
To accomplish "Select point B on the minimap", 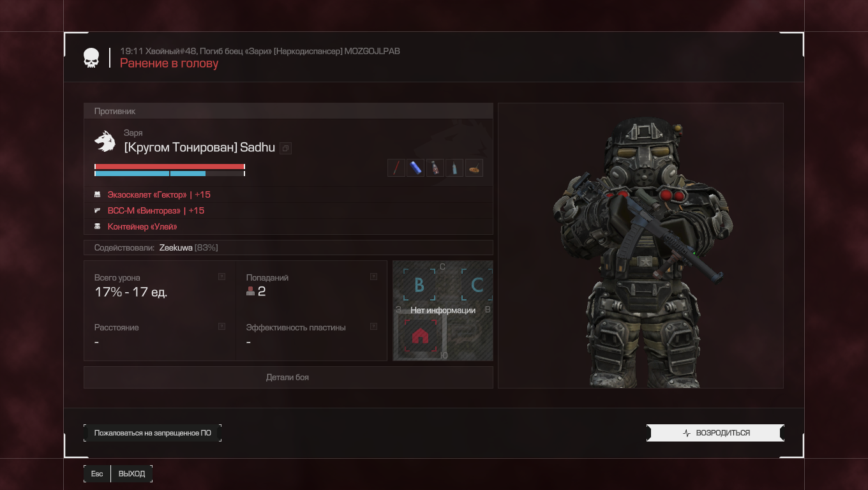I will (x=419, y=285).
